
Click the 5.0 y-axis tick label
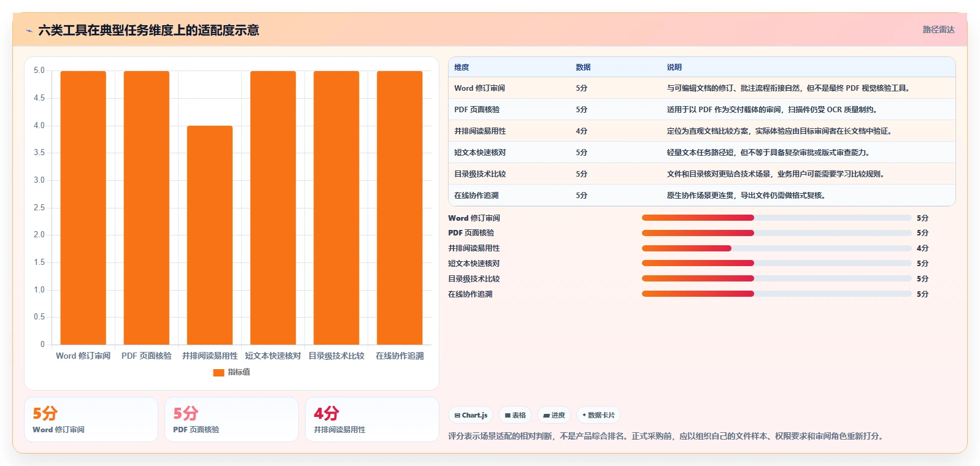click(x=39, y=71)
